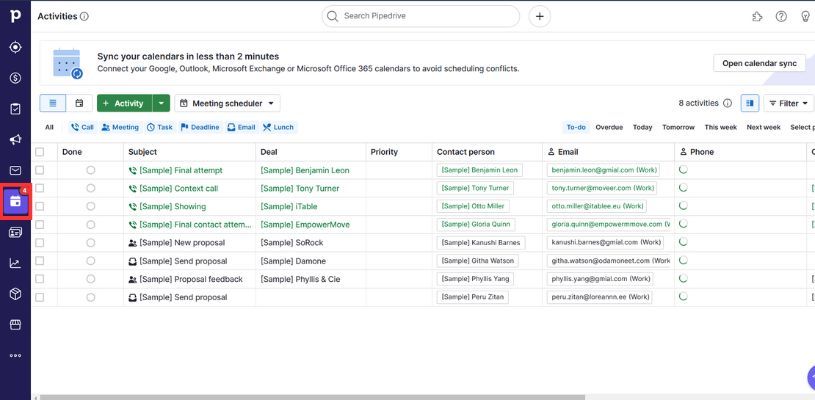The image size is (815, 400).
Task: Click quick add plus button
Action: [540, 16]
